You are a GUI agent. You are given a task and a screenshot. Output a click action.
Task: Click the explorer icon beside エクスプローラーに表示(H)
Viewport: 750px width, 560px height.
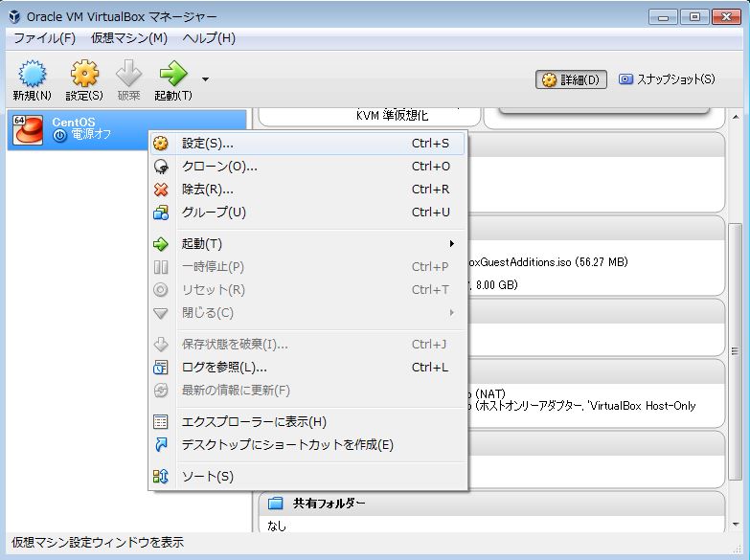(161, 422)
